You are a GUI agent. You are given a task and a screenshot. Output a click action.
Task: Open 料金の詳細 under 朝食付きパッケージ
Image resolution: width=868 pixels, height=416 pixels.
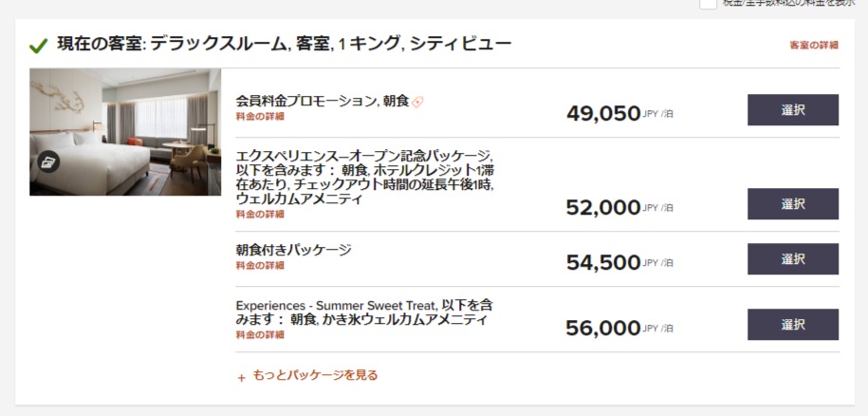pyautogui.click(x=260, y=265)
